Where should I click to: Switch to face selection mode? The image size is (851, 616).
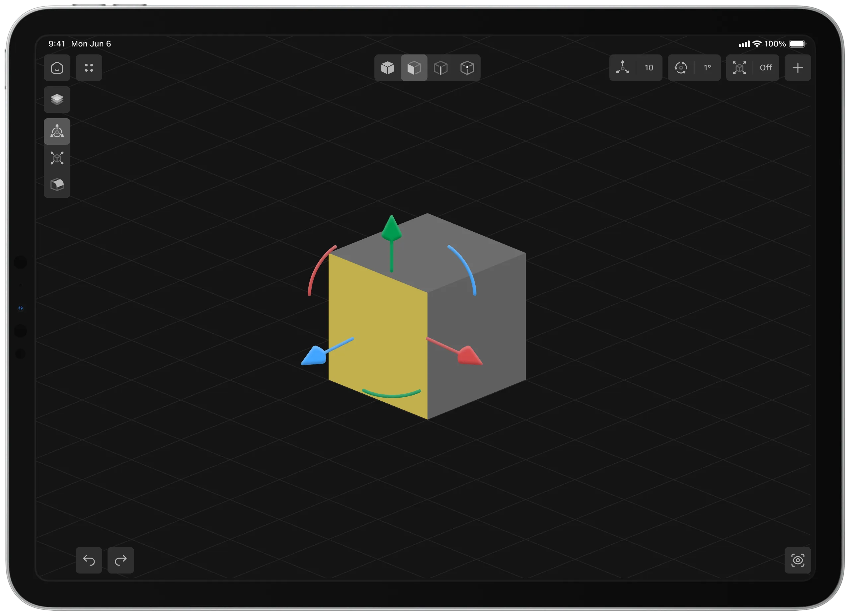pyautogui.click(x=414, y=67)
